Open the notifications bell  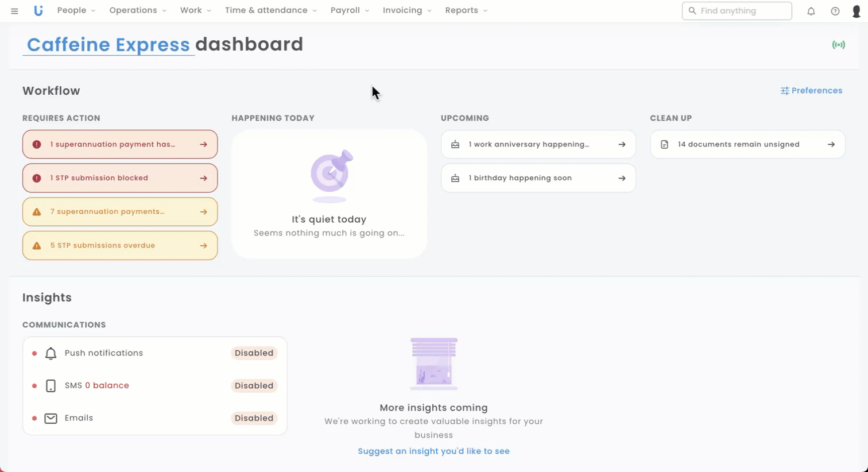811,11
